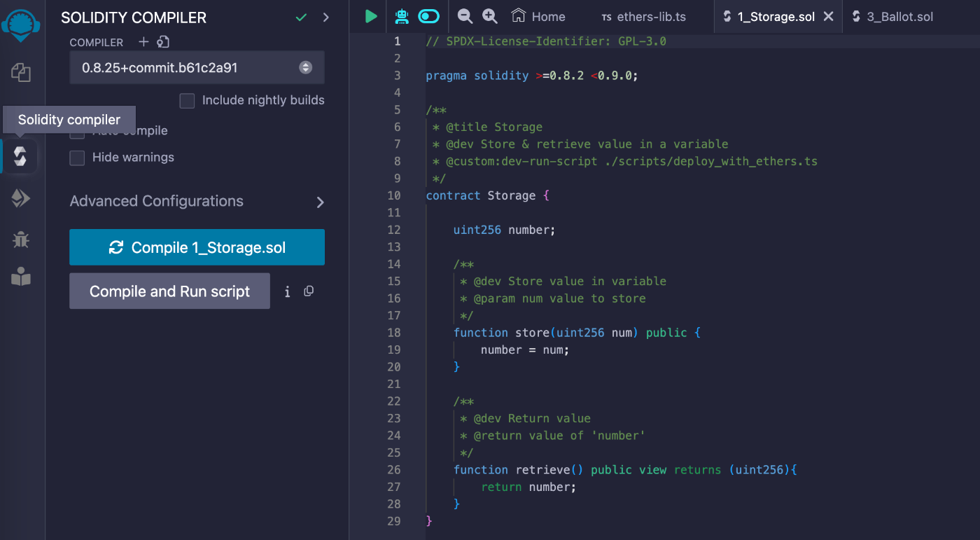
Task: Click 'uint256 number;' declaration
Action: point(504,230)
